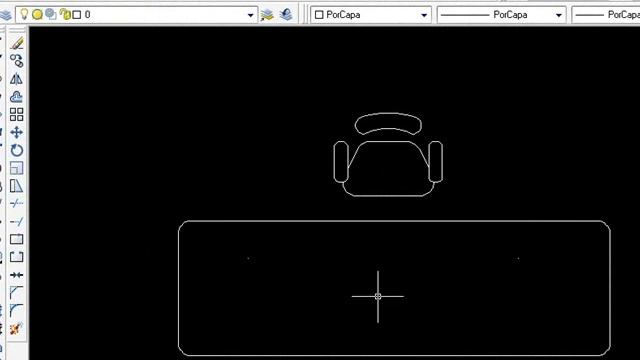Open the layer list dropdown arrow

point(251,15)
